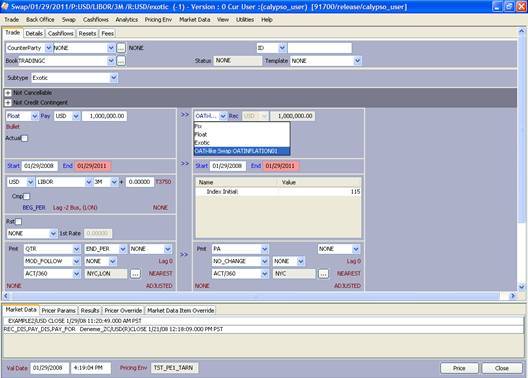The image size is (528, 378).
Task: Open the END_PER dropdown
Action: click(123, 249)
